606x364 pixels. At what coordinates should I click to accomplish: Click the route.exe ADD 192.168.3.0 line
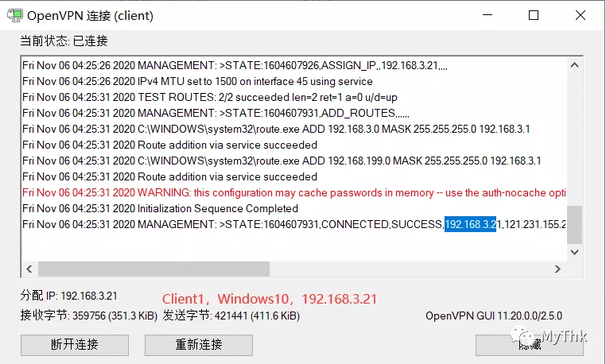tap(276, 129)
